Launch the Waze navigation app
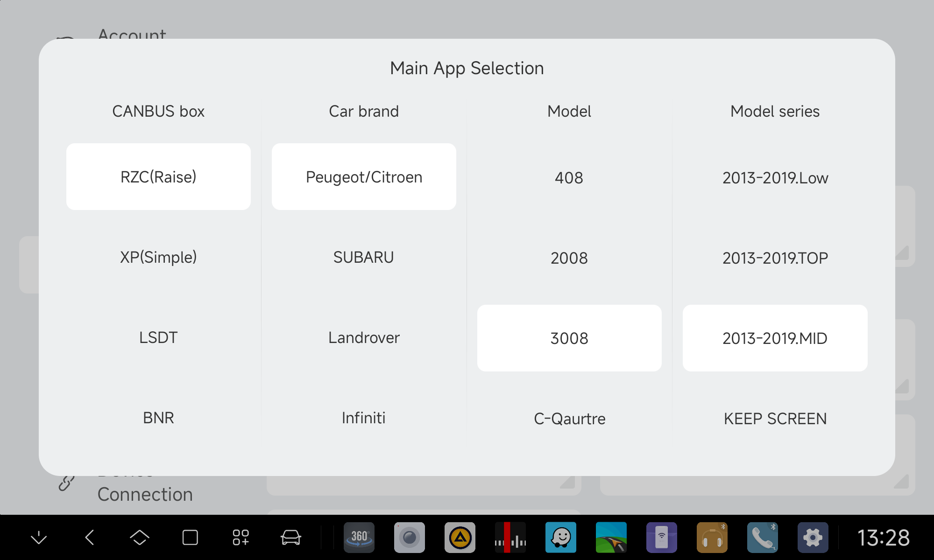Image resolution: width=934 pixels, height=560 pixels. pos(561,538)
